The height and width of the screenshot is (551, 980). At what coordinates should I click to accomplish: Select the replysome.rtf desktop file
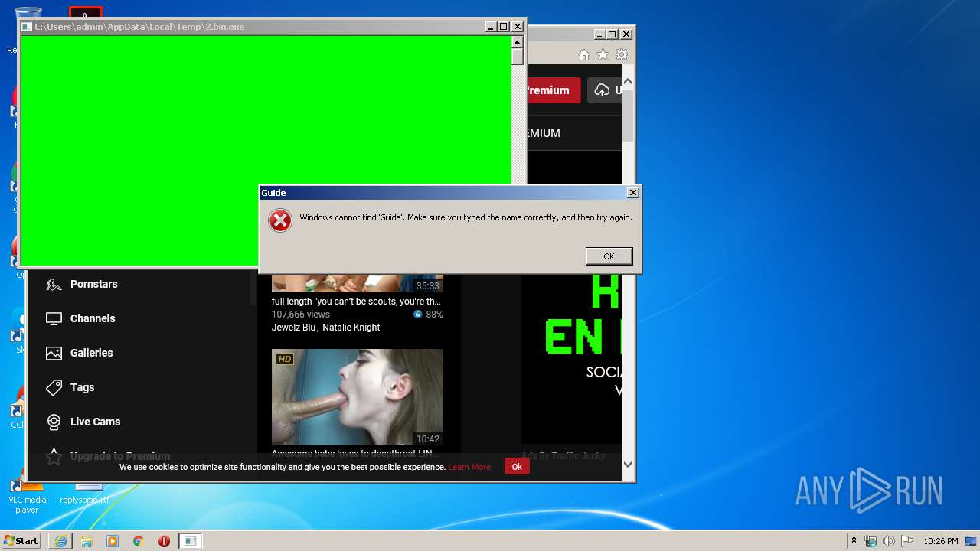point(85,494)
